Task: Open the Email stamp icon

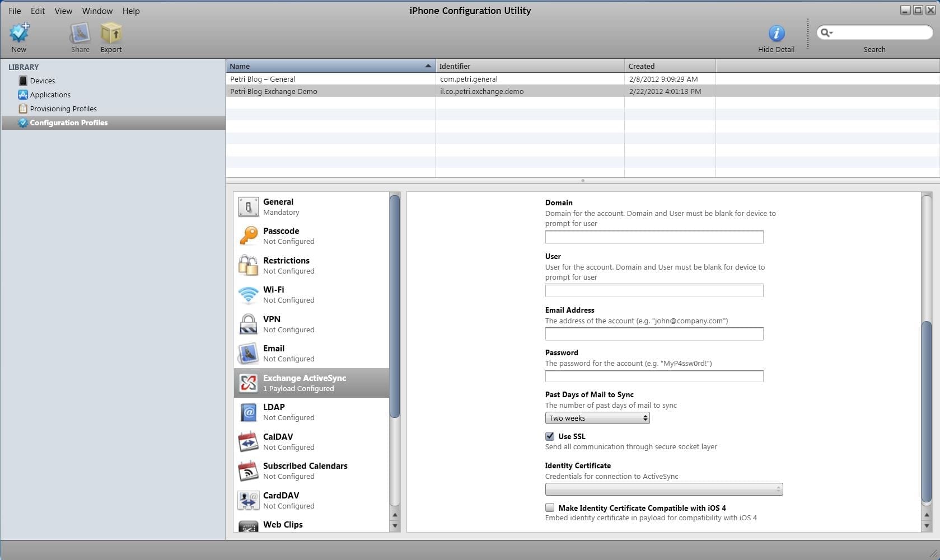Action: pos(248,353)
